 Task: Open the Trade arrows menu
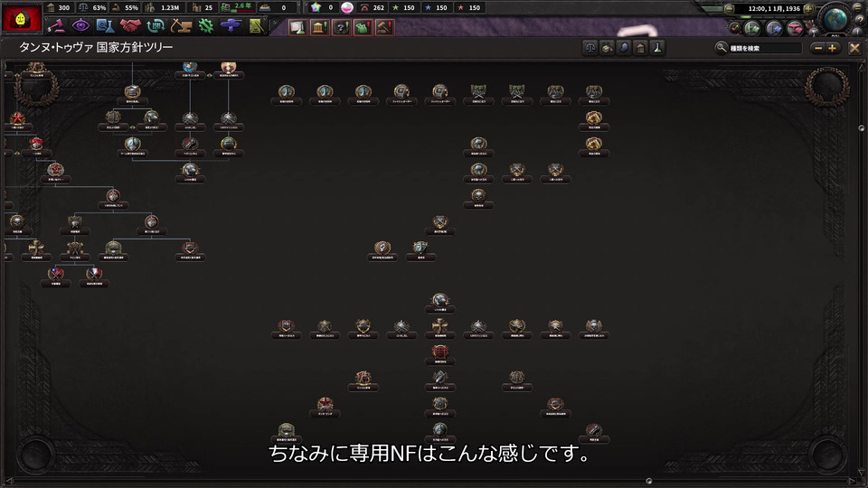[156, 26]
